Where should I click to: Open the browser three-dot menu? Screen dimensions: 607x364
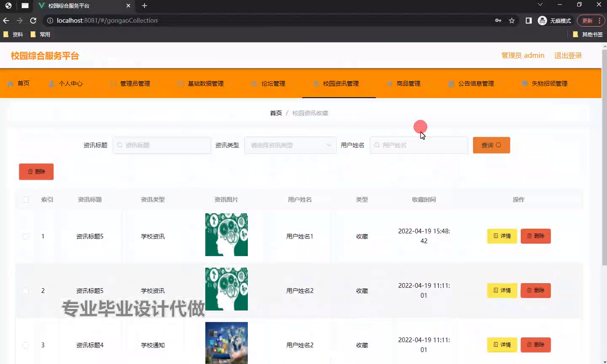599,21
